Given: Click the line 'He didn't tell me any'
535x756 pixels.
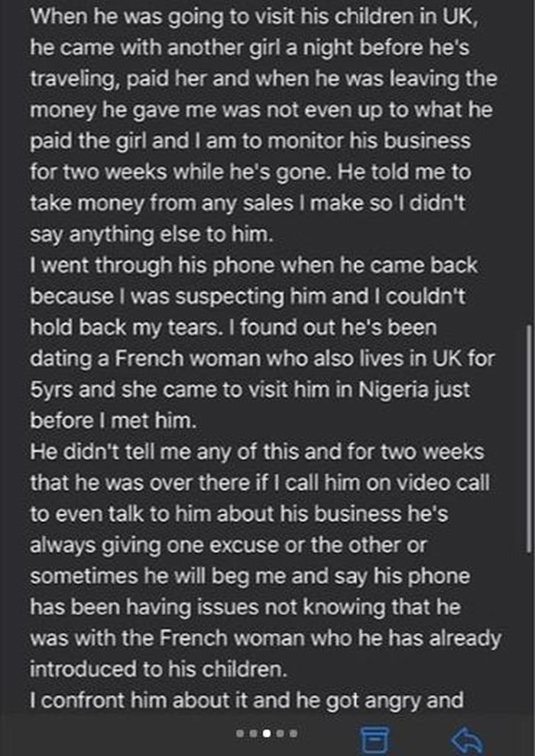Looking at the screenshot, I should coord(257,452).
